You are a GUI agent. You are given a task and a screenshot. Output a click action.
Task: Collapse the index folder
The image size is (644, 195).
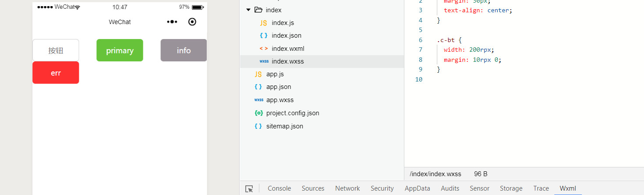click(x=248, y=10)
